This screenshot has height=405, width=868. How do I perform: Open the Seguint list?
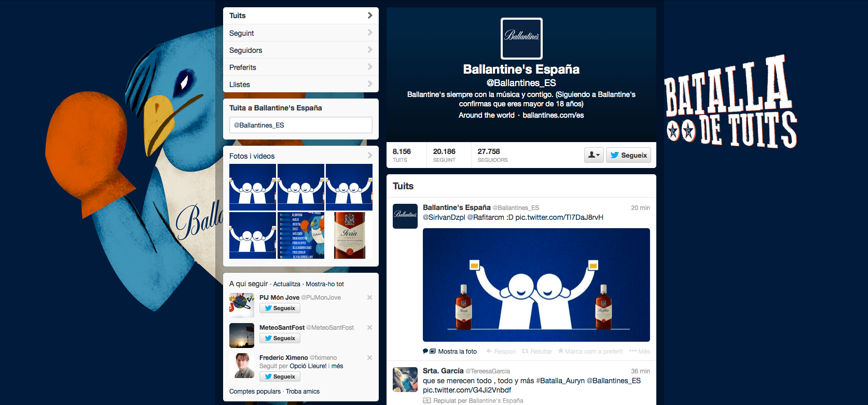tap(301, 33)
